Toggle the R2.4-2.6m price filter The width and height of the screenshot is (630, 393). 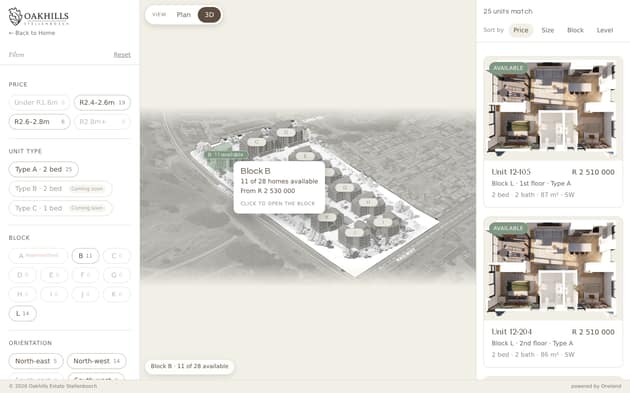pyautogui.click(x=102, y=102)
